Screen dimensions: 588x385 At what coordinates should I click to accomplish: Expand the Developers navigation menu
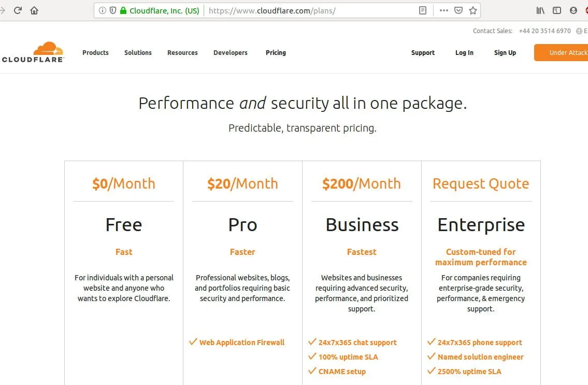click(x=231, y=52)
